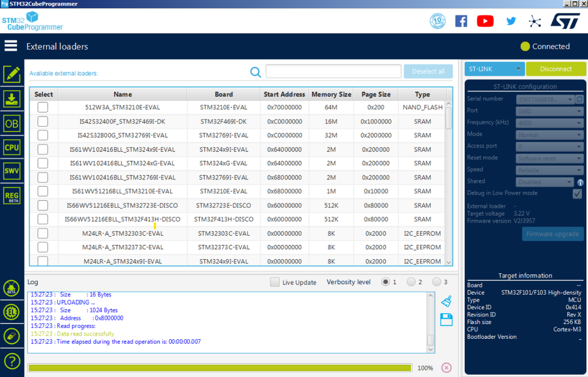Open the Option Bytes OB panel

tap(12, 123)
